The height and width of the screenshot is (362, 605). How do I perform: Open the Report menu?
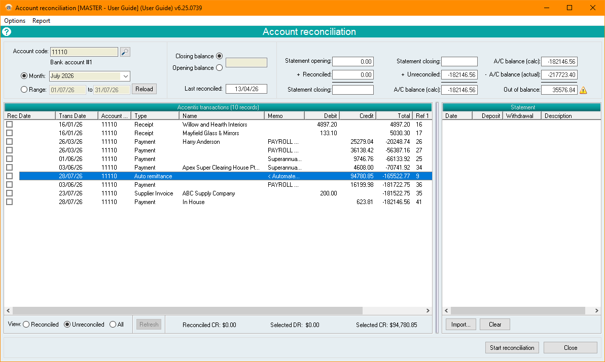[x=41, y=21]
